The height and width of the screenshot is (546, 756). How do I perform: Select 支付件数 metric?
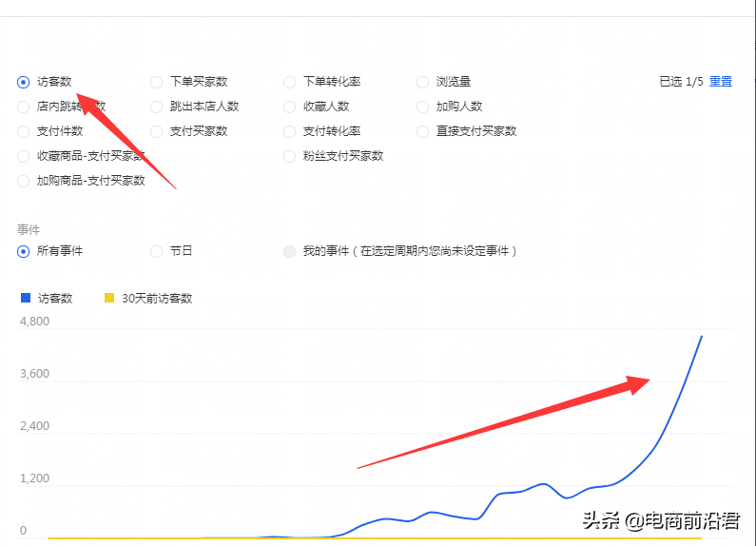coord(23,131)
